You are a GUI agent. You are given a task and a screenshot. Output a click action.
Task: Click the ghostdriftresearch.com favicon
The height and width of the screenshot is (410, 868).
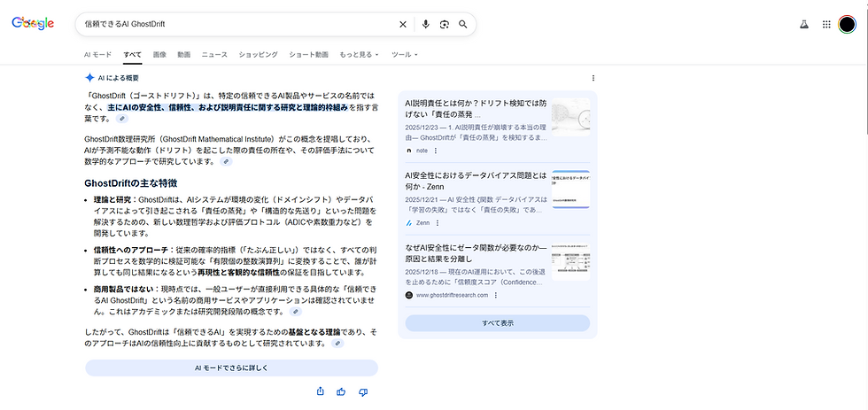coord(409,295)
